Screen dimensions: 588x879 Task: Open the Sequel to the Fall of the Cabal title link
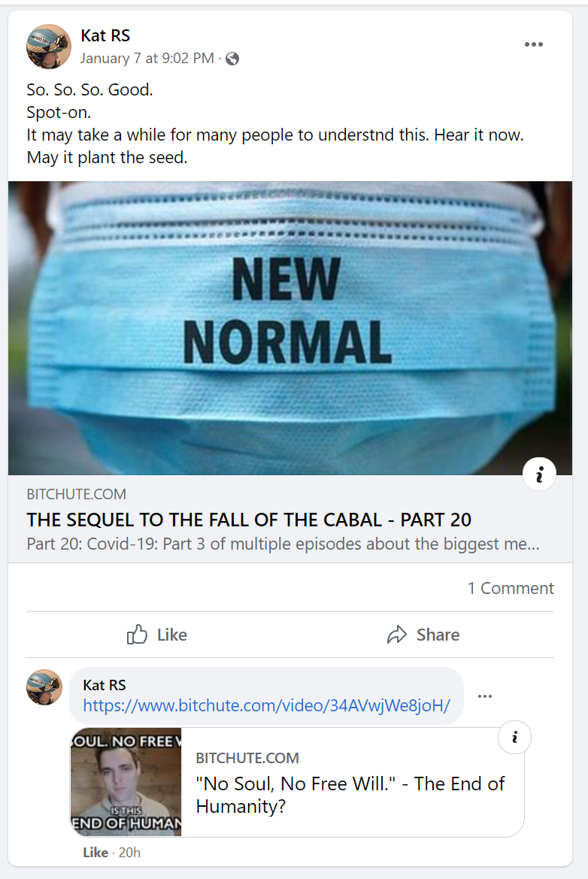[x=249, y=520]
